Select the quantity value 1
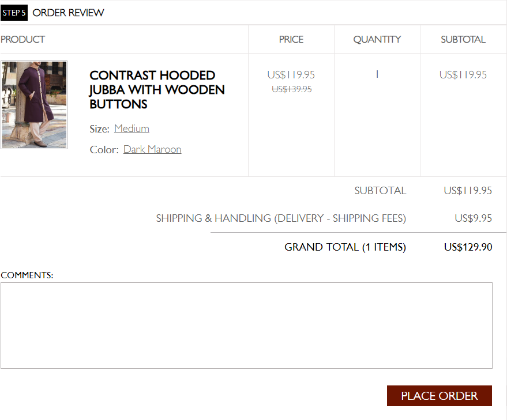Image resolution: width=507 pixels, height=420 pixels. coord(377,74)
